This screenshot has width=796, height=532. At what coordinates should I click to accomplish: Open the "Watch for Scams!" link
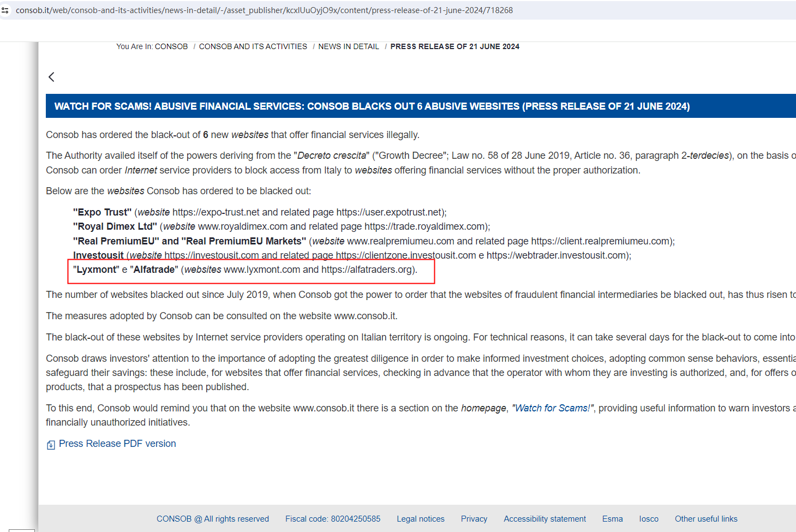[553, 408]
